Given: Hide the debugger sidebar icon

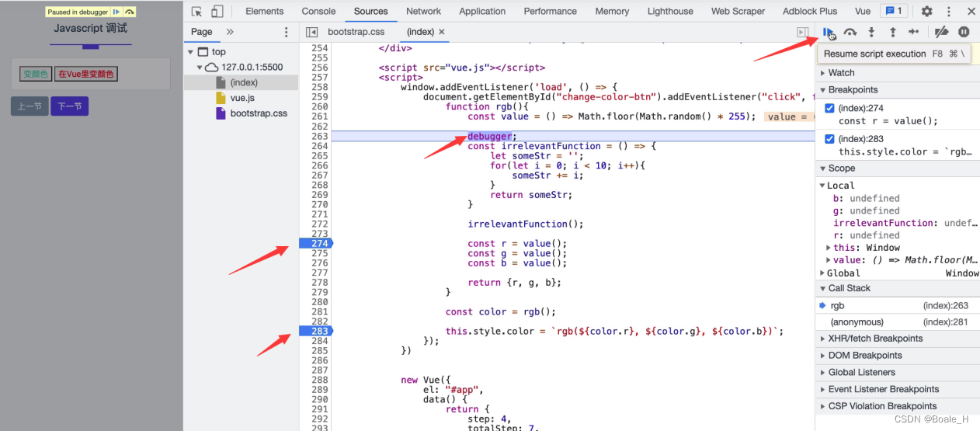Looking at the screenshot, I should click(802, 32).
